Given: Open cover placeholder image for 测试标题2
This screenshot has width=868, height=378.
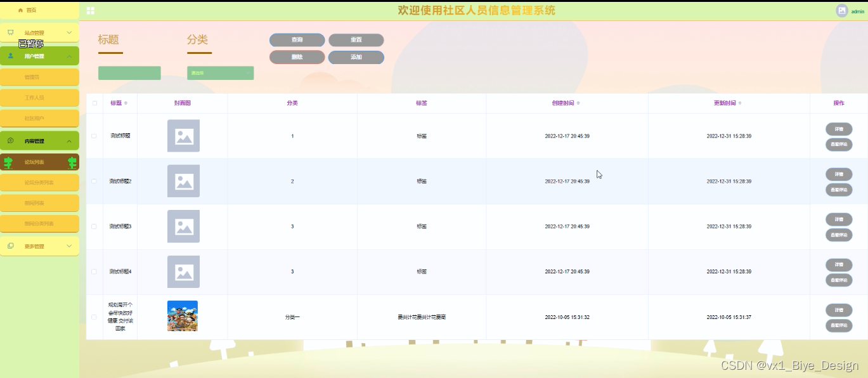Looking at the screenshot, I should (183, 181).
